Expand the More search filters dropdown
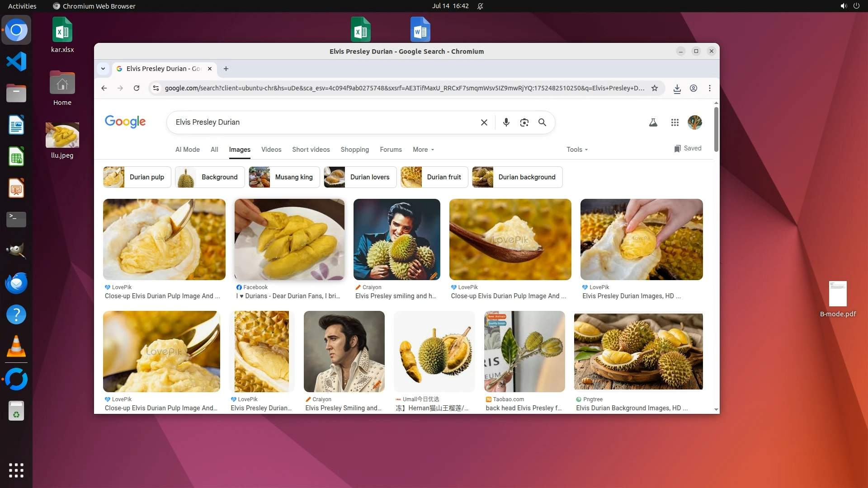The height and width of the screenshot is (488, 868). tap(423, 150)
